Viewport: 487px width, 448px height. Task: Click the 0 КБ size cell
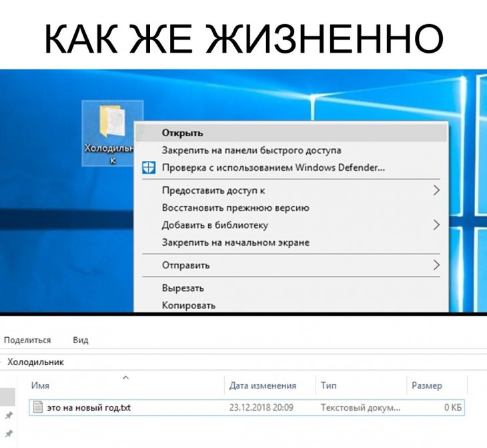[x=453, y=407]
